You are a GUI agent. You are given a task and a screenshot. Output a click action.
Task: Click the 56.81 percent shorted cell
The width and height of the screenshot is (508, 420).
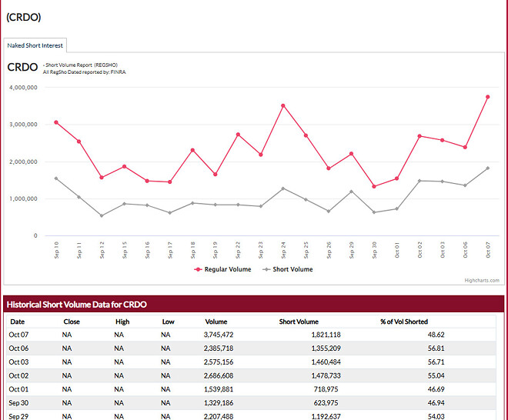(x=435, y=348)
